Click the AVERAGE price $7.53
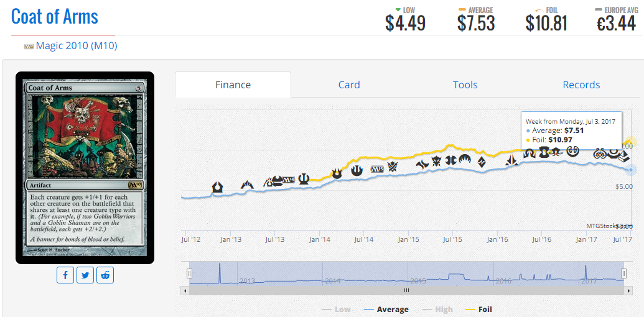This screenshot has height=317, width=644. click(476, 23)
